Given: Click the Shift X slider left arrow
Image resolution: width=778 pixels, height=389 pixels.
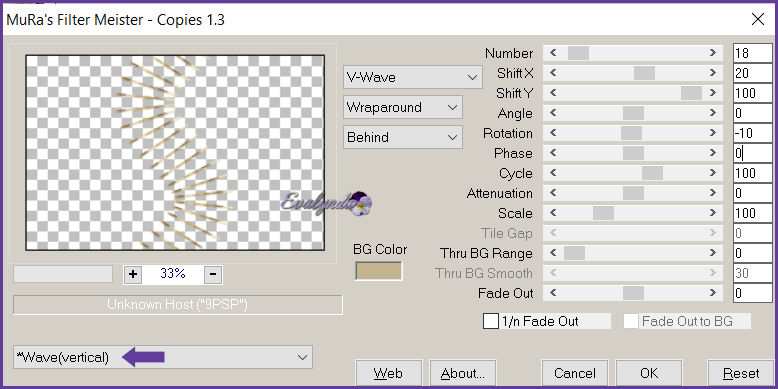Looking at the screenshot, I should [553, 73].
